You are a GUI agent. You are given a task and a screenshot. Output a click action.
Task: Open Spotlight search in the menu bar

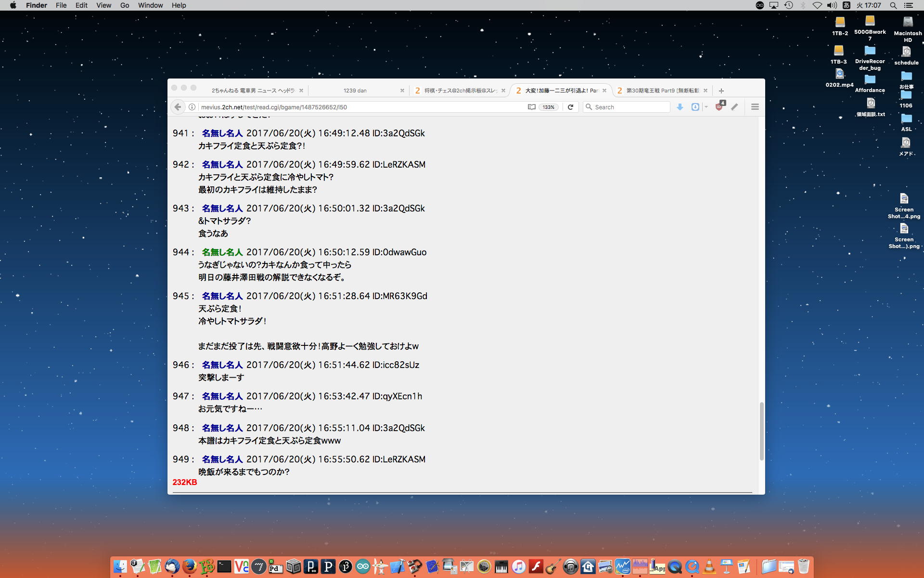tap(893, 5)
